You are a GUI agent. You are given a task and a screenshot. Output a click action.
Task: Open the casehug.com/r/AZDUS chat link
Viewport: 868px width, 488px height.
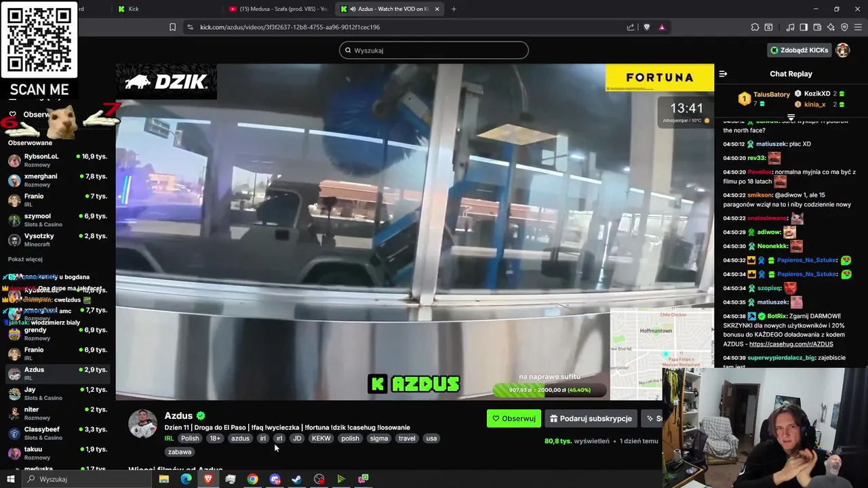click(791, 344)
